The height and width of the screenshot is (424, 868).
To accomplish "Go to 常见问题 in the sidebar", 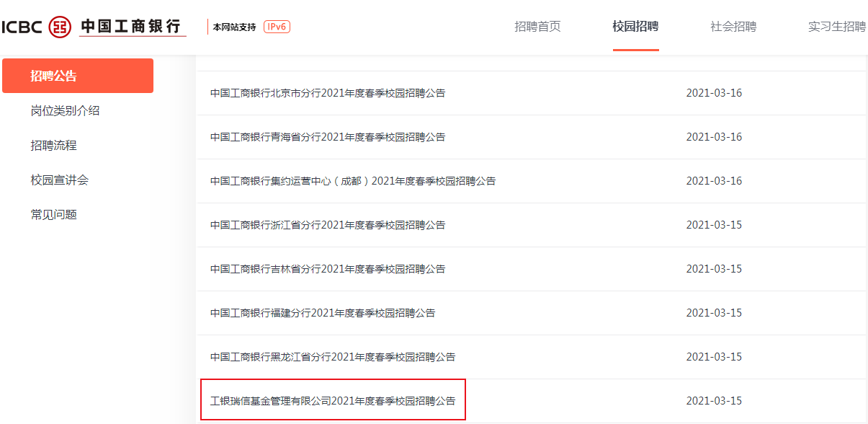I will (53, 214).
